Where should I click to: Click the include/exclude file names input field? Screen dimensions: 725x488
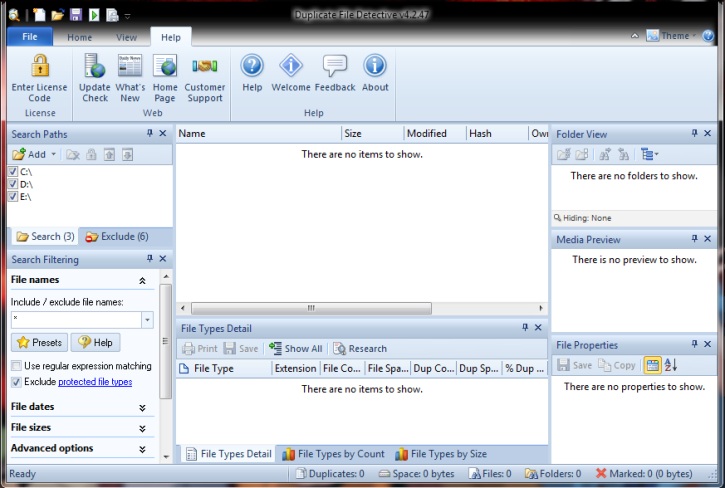(x=76, y=320)
